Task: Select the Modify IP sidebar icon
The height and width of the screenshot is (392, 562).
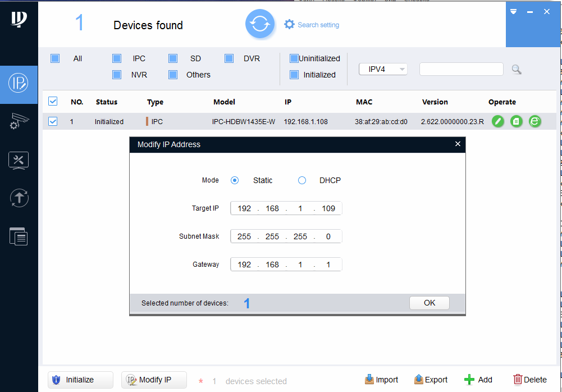Action: [19, 83]
